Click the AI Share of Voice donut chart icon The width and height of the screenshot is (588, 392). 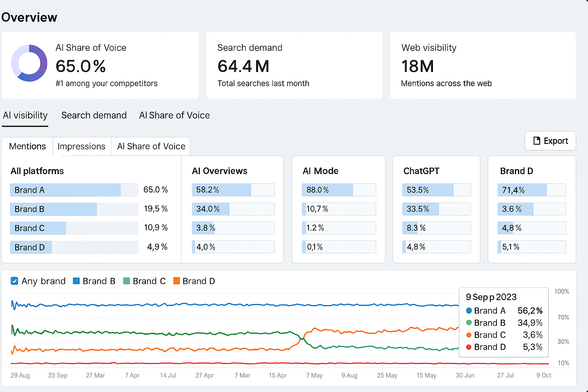click(x=29, y=63)
